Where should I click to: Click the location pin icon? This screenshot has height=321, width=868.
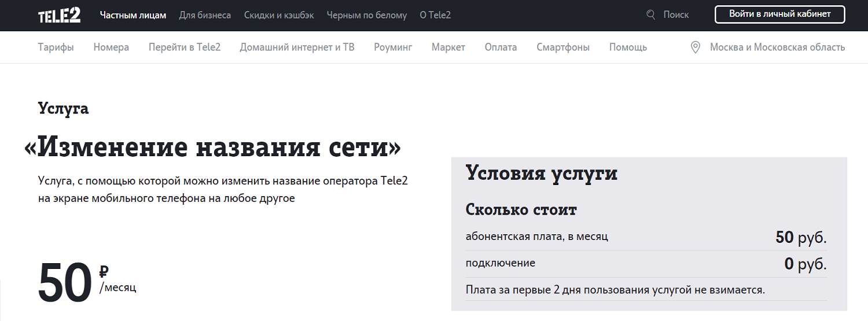coord(696,47)
